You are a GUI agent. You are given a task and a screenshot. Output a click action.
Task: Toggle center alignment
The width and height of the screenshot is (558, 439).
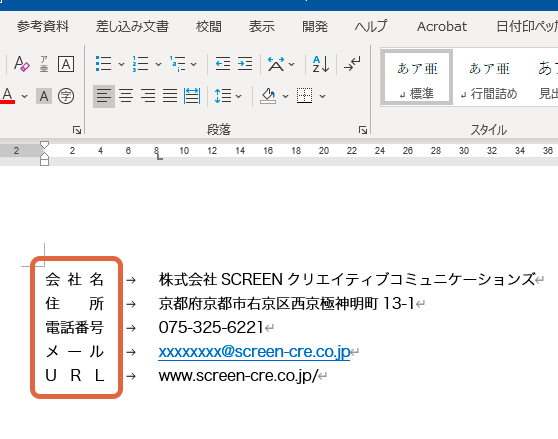click(126, 96)
